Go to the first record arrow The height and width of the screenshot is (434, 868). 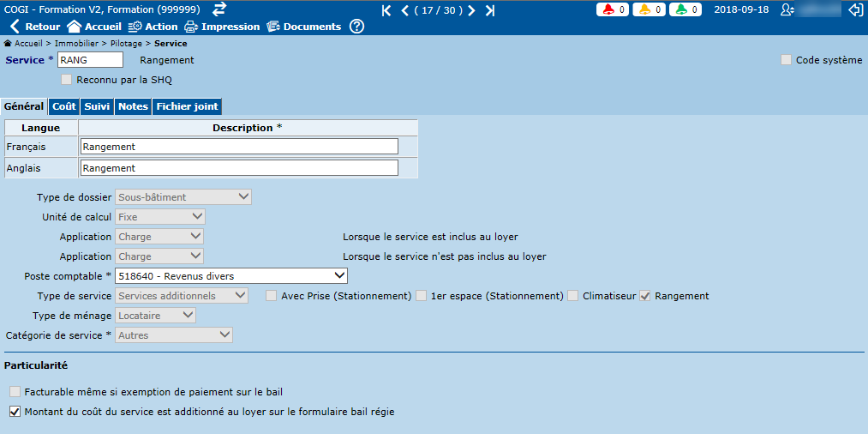[386, 10]
